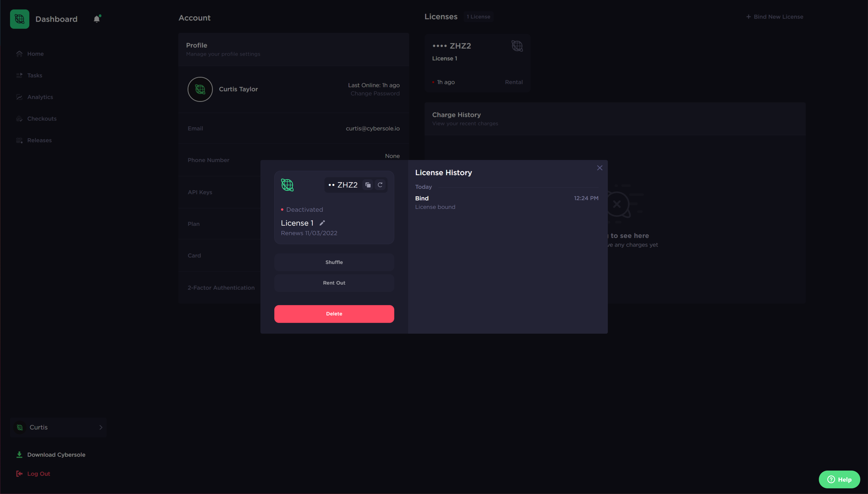Viewport: 868px width, 494px height.
Task: Click the Charge History heading
Action: click(x=456, y=115)
